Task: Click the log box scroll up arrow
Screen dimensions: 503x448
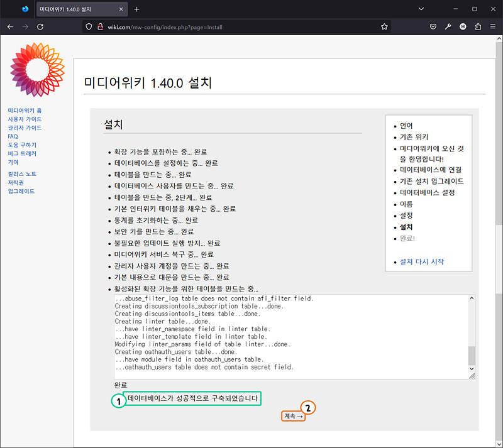Action: tap(472, 298)
